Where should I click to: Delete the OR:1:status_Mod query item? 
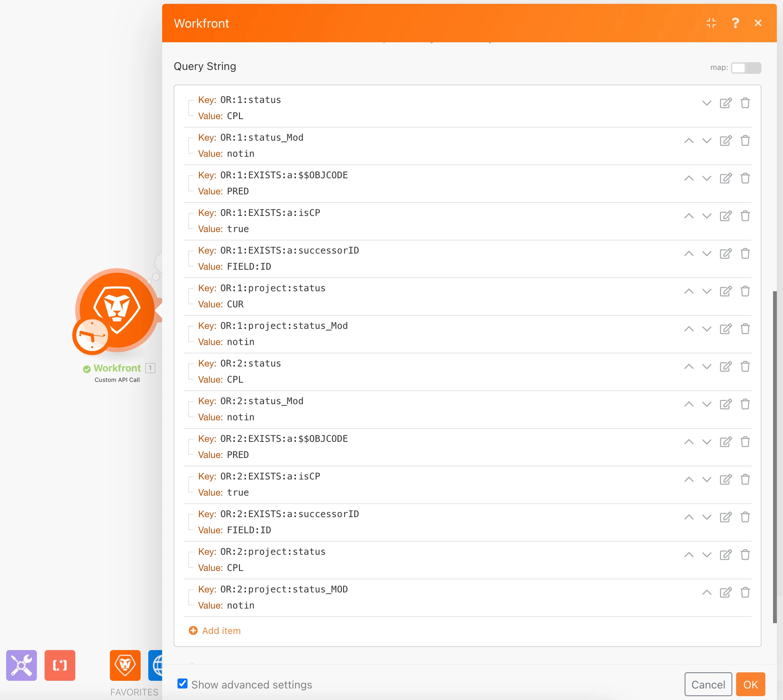coord(745,141)
